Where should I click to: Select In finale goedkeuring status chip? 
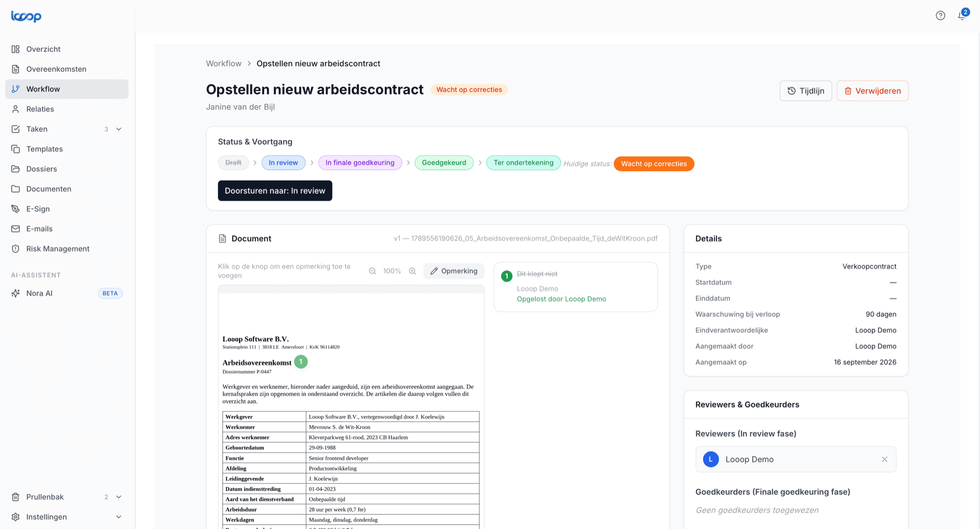[360, 163]
